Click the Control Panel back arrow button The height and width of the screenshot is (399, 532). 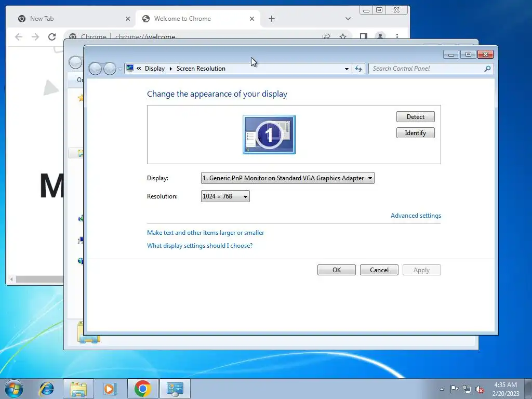pyautogui.click(x=95, y=69)
